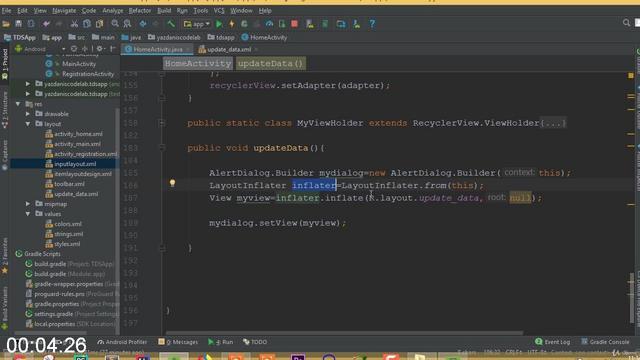This screenshot has width=640, height=360.
Task: Open the Gradle Console
Action: coord(605,342)
